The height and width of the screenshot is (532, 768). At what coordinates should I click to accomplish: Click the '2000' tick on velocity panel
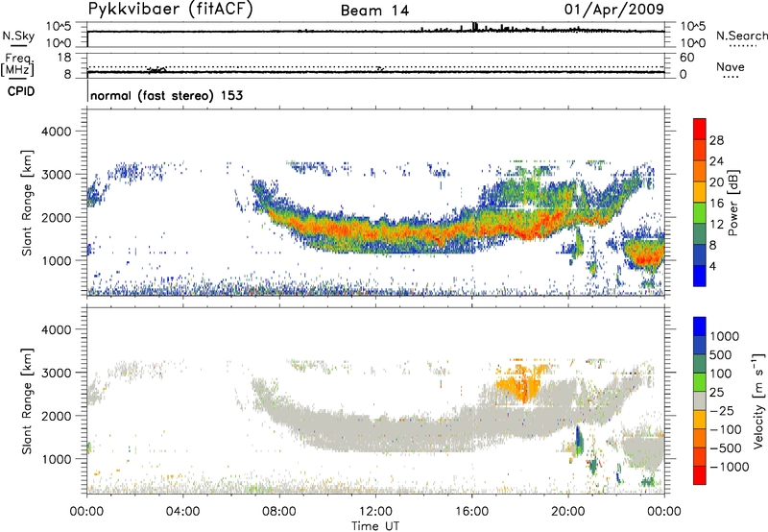tap(57, 416)
